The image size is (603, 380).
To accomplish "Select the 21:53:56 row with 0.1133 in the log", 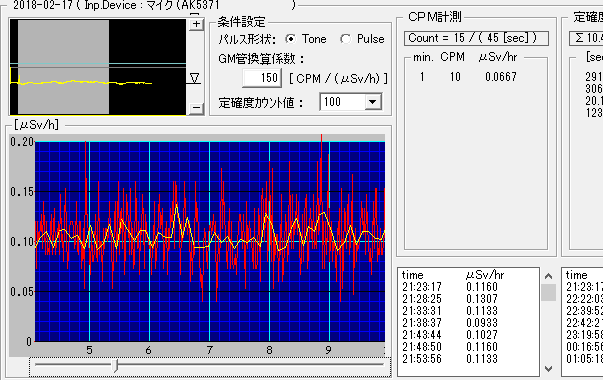I will click(450, 359).
